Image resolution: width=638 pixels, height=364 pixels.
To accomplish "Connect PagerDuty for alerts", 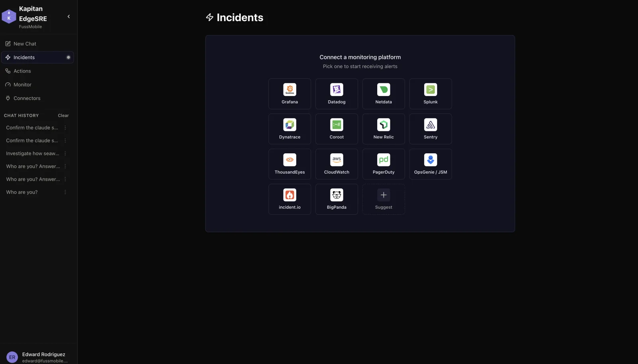I will point(384,164).
